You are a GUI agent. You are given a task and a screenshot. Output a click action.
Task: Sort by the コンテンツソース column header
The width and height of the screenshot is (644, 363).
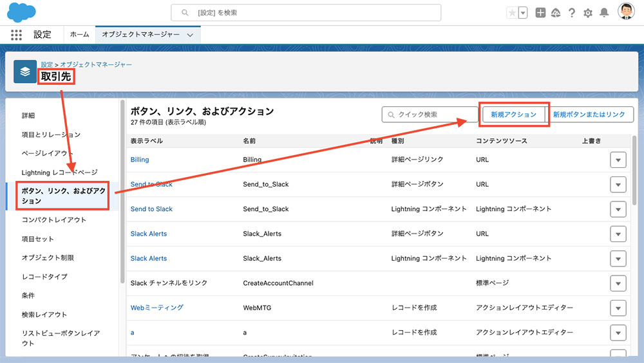pos(502,141)
